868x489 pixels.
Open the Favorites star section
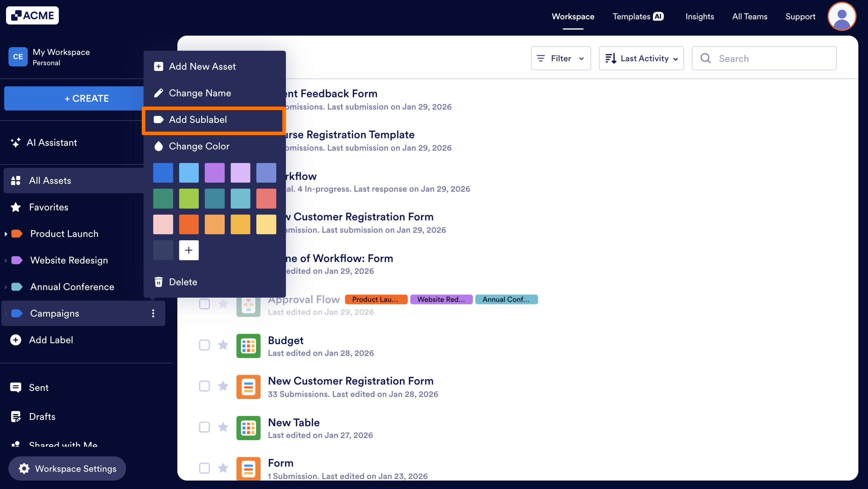(x=15, y=207)
